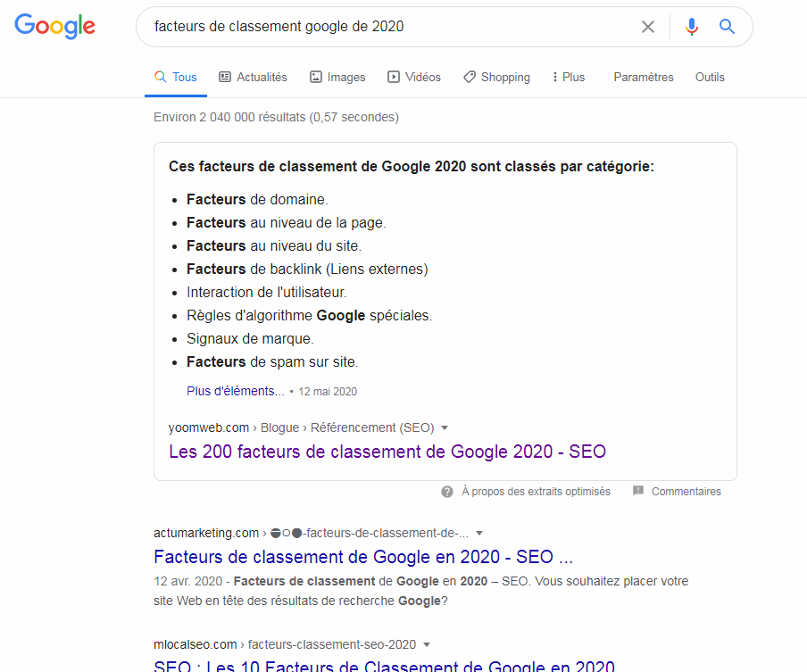
Task: Expand the arrow next to mlocalseo.com result
Action: tap(426, 644)
